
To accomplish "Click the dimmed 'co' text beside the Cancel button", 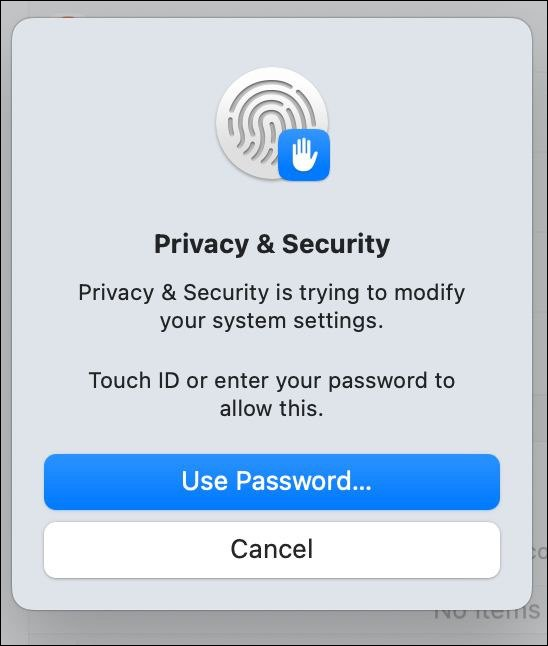I will 539,552.
